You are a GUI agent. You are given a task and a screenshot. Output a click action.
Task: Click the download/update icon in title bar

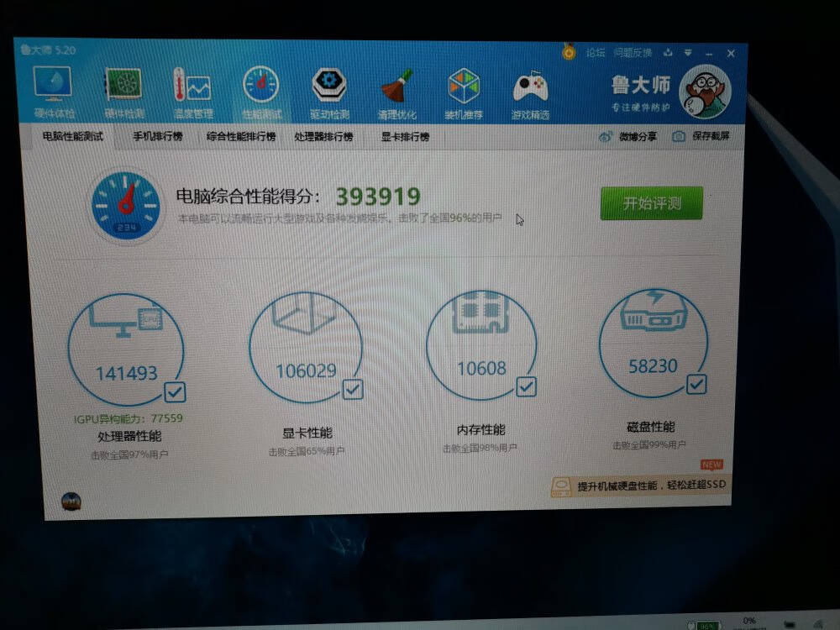pyautogui.click(x=668, y=52)
